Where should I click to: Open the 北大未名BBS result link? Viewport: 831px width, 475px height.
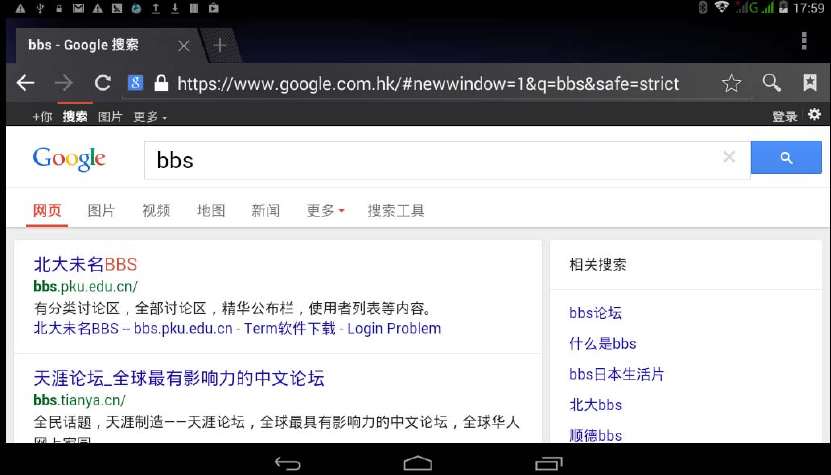point(85,264)
